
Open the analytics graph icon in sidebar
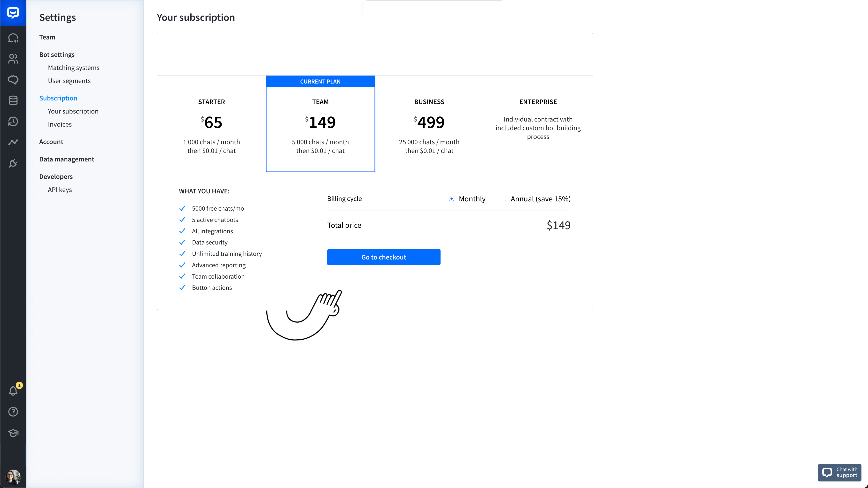coord(13,143)
